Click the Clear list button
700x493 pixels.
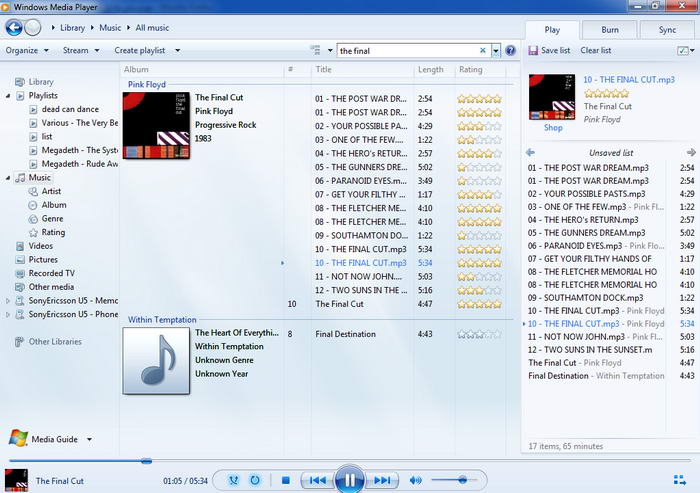[x=596, y=50]
